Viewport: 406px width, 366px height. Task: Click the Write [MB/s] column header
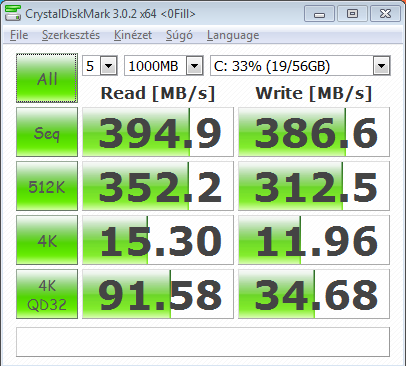coord(314,93)
